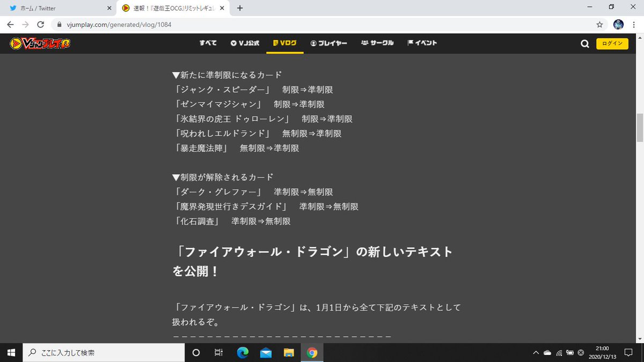The height and width of the screenshot is (362, 644).
Task: Reload the vjumplay page
Action: (40, 25)
